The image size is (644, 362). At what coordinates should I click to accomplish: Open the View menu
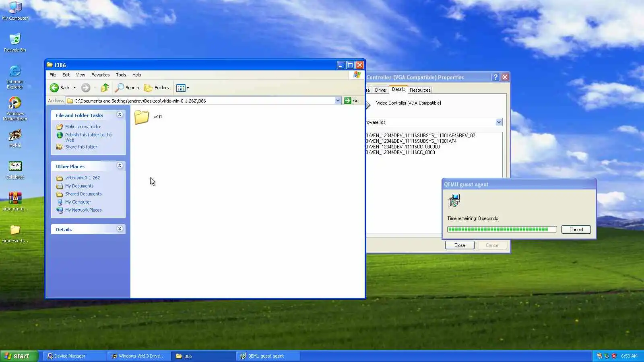(x=80, y=75)
